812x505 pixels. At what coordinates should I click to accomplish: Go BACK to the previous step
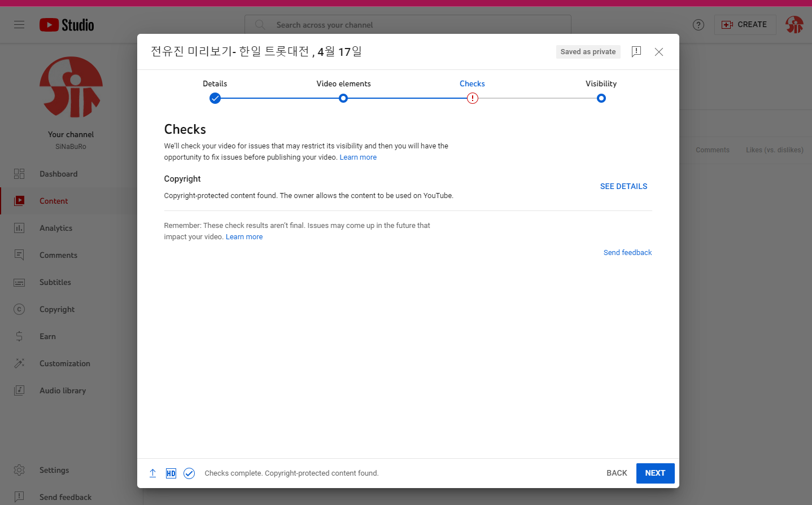(x=617, y=473)
